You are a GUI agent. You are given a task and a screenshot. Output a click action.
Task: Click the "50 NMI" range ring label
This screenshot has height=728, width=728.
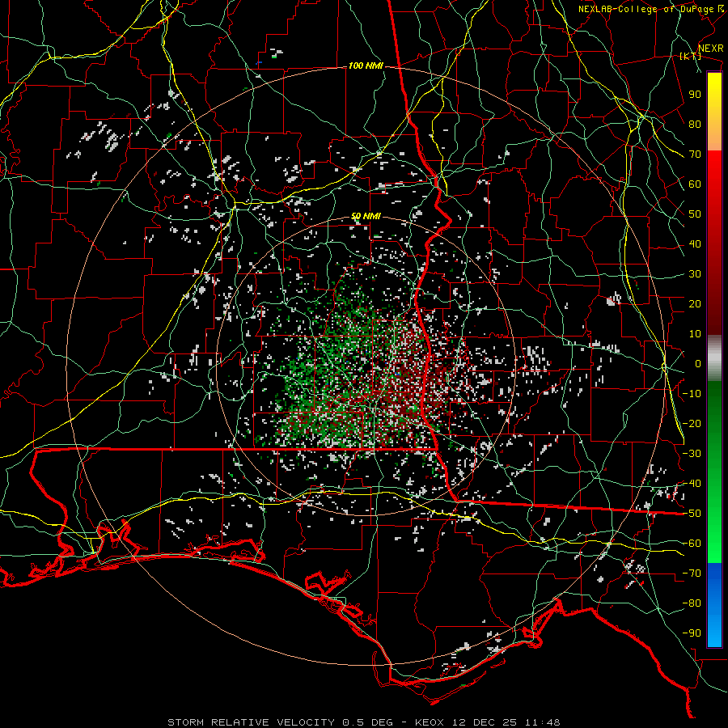coord(366,216)
